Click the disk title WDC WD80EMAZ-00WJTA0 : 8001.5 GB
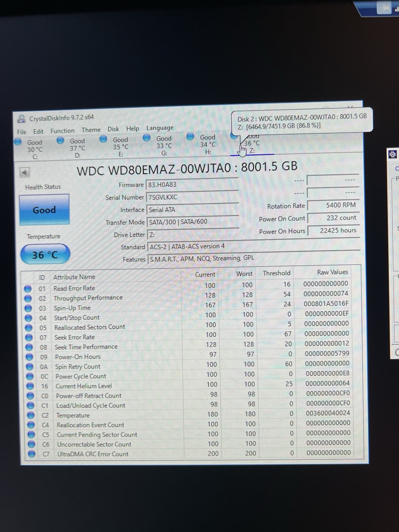The height and width of the screenshot is (532, 399). 187,168
